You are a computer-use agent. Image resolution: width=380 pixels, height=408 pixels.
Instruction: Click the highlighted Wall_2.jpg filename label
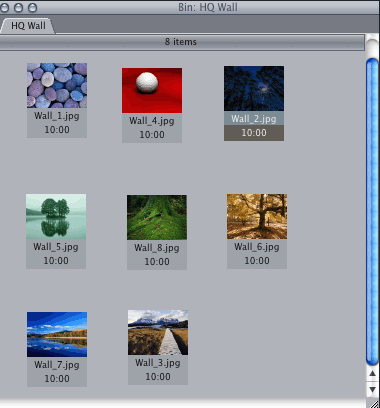pyautogui.click(x=254, y=119)
